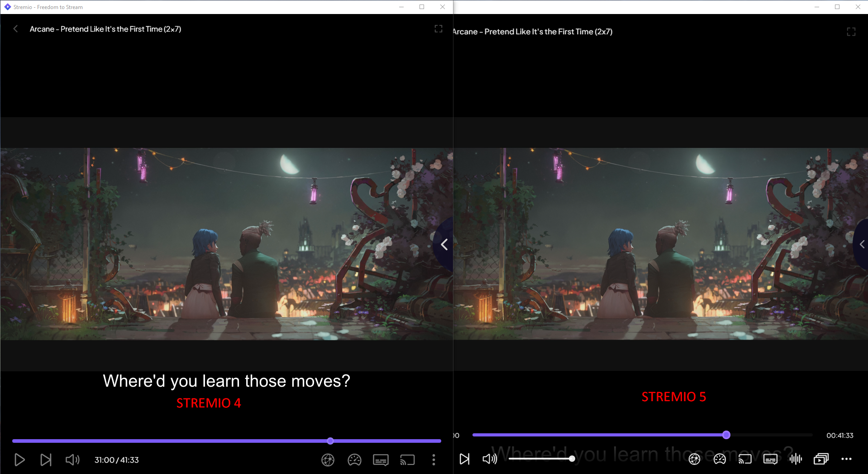Open horizontal ellipsis menu in Stremio 5
Viewport: 868px width, 474px height.
pos(846,459)
